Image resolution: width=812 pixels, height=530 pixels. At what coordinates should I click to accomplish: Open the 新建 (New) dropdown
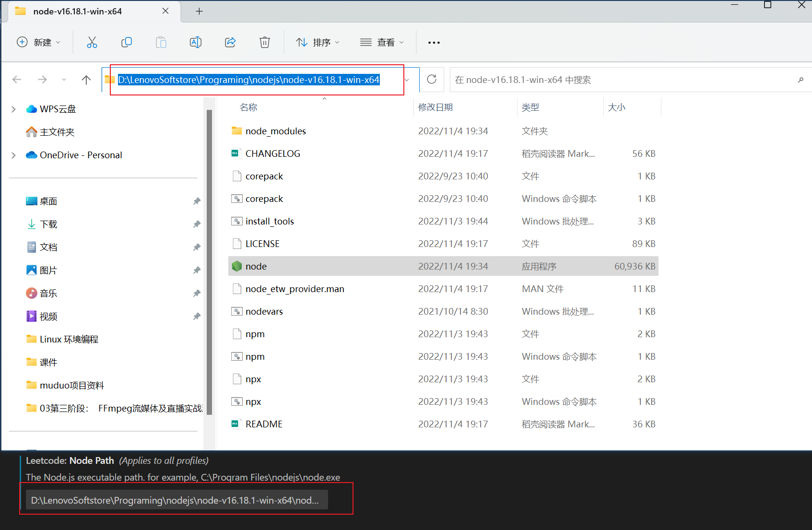click(39, 42)
